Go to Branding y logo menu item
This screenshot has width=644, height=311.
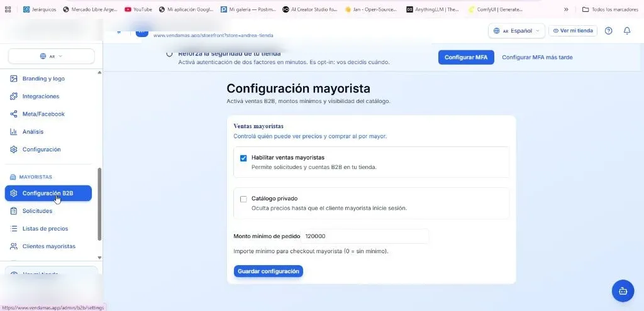[x=48, y=79]
